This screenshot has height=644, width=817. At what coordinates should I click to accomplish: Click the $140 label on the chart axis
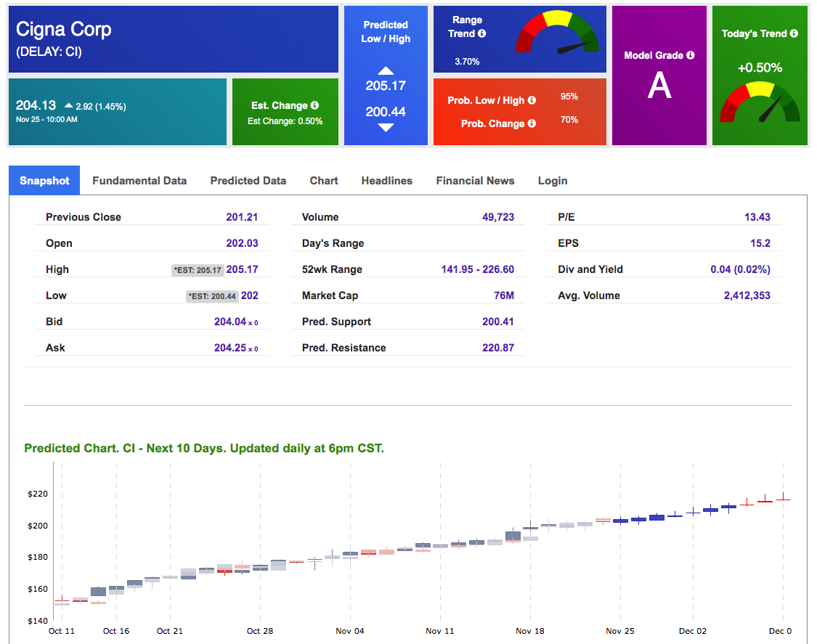38,621
